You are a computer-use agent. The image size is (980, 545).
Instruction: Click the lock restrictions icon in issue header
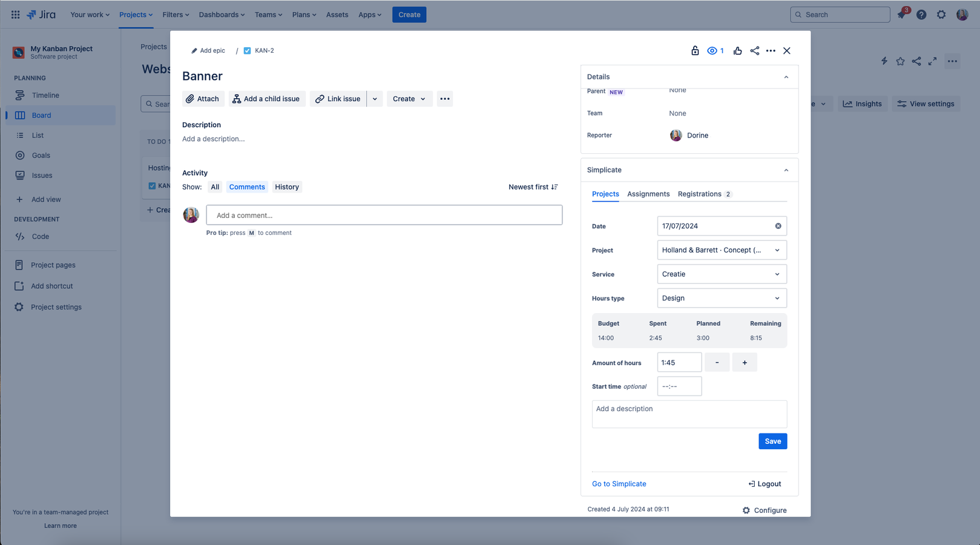(x=695, y=51)
